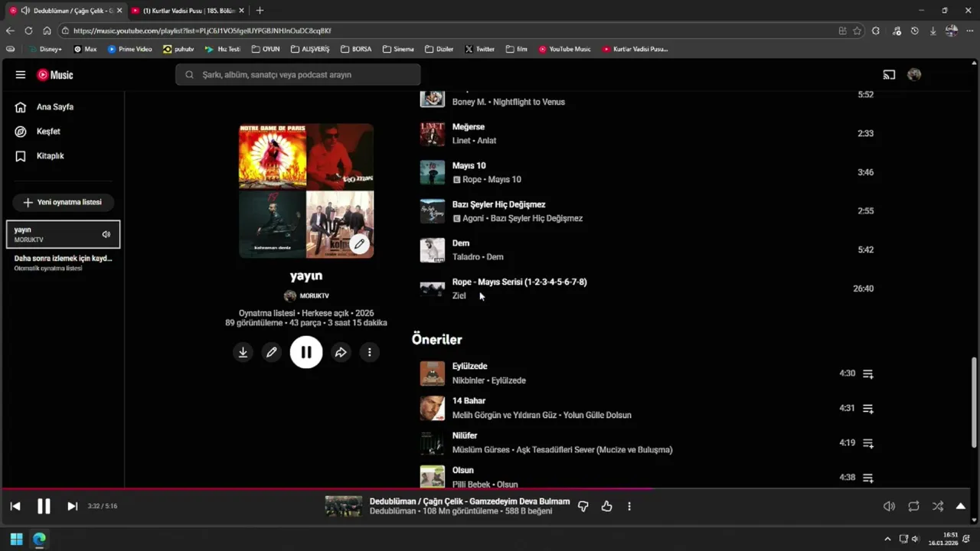Select the 'Daha sonra izlemek için kayd...' playlist
Screen dimensions: 980x551
pyautogui.click(x=63, y=262)
